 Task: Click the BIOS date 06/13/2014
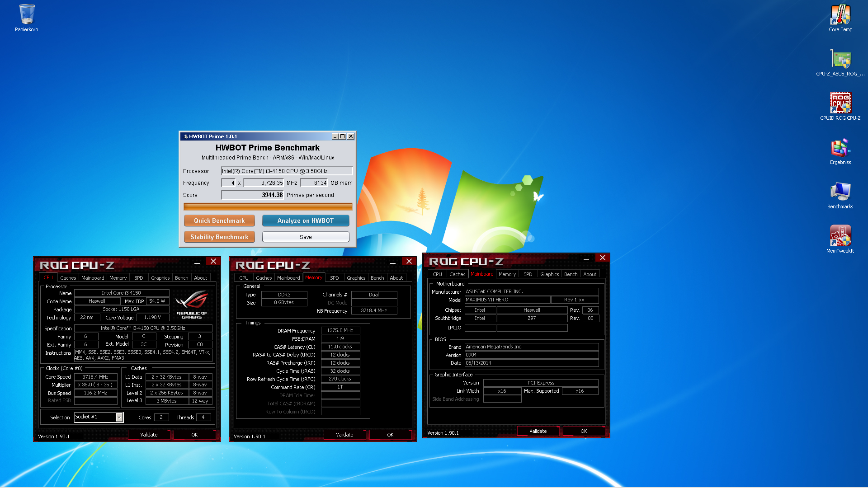532,363
